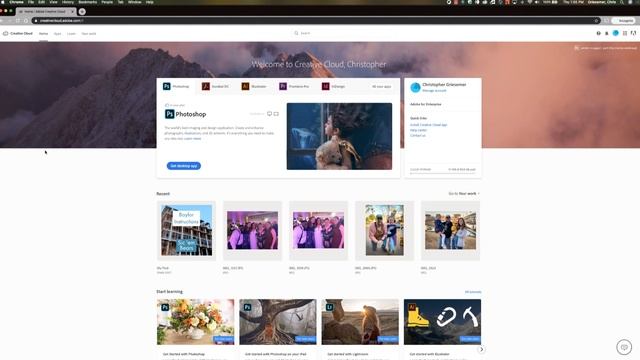Click the Christopher profile avatar in account card

(415, 87)
